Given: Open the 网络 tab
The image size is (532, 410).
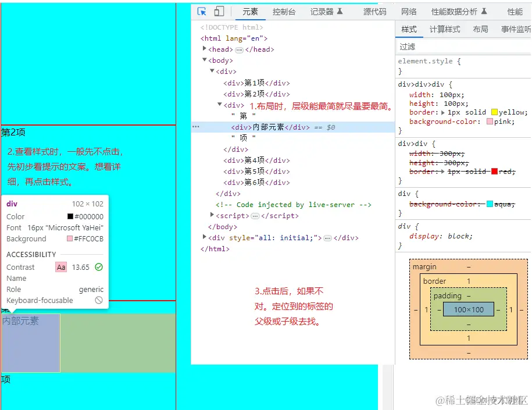Looking at the screenshot, I should 409,12.
